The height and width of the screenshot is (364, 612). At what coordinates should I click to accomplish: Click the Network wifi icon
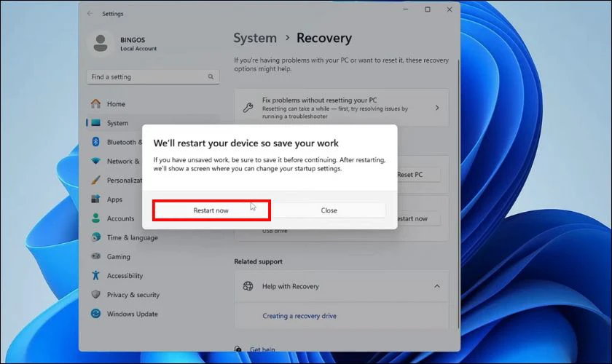[95, 161]
